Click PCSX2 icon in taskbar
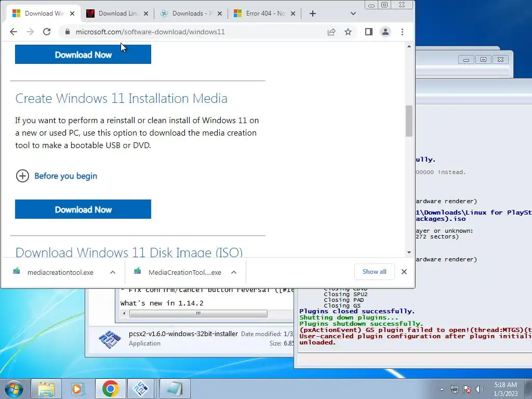This screenshot has width=532, height=399. [141, 389]
